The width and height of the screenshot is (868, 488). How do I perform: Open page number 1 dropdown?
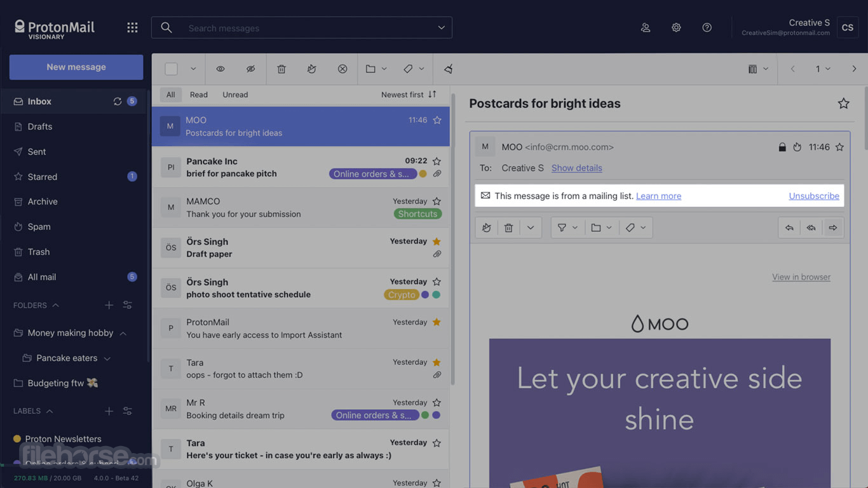coord(823,69)
